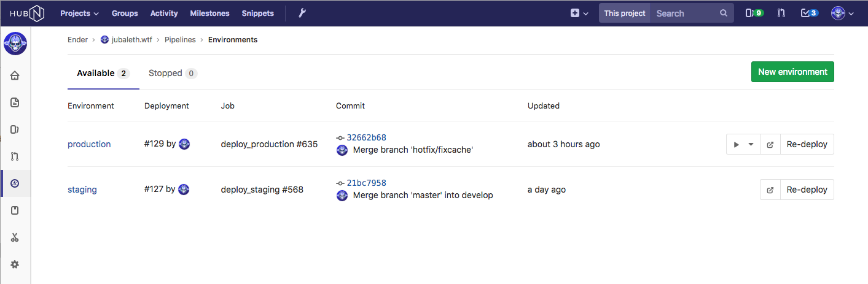Expand the Projects dropdown menu
868x284 pixels.
click(x=79, y=13)
